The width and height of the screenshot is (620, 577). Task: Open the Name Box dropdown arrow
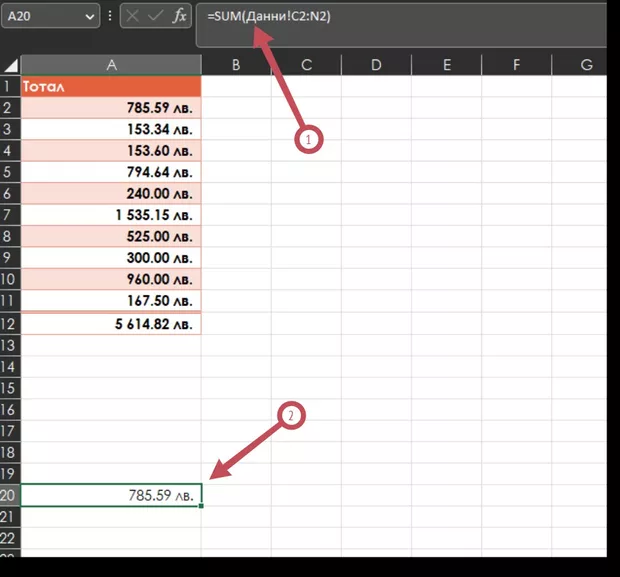90,17
